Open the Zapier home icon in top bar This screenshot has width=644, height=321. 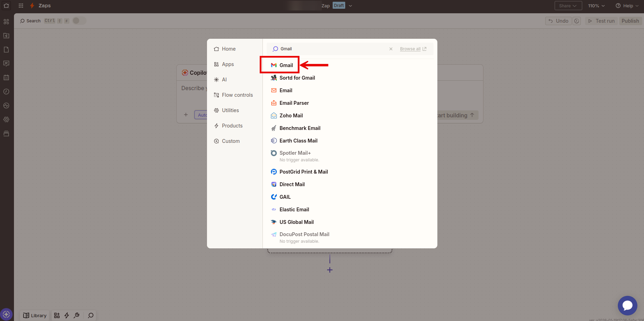point(6,6)
